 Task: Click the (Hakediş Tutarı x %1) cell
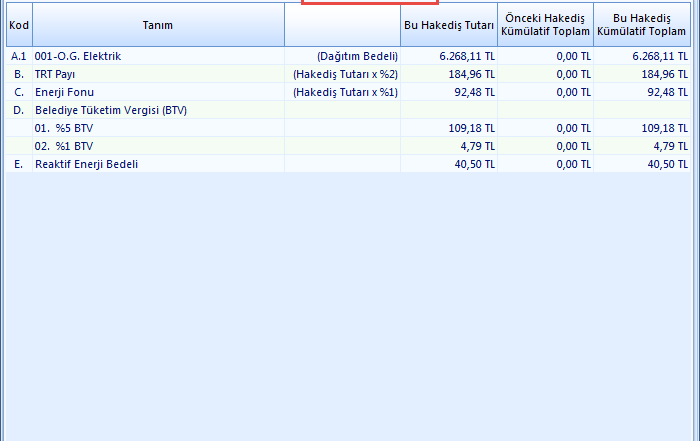click(x=345, y=93)
